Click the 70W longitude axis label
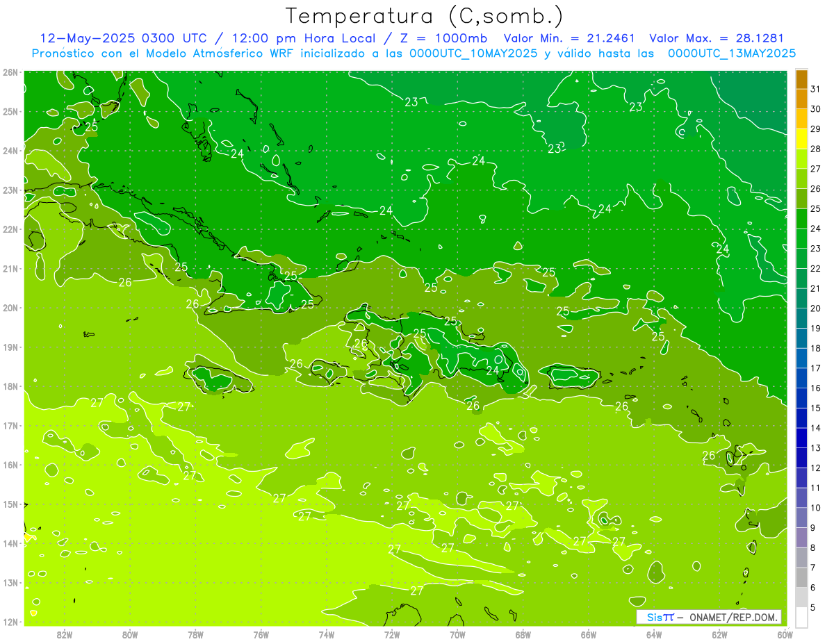 pyautogui.click(x=457, y=634)
